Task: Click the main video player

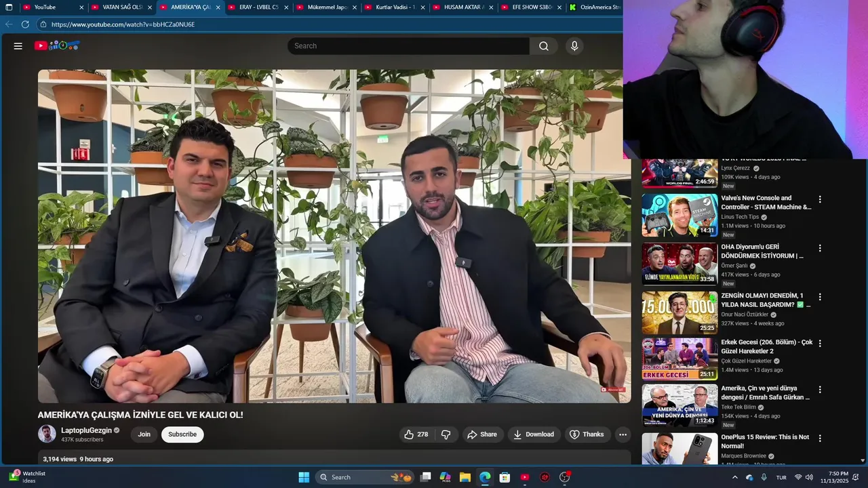Action: [x=334, y=236]
